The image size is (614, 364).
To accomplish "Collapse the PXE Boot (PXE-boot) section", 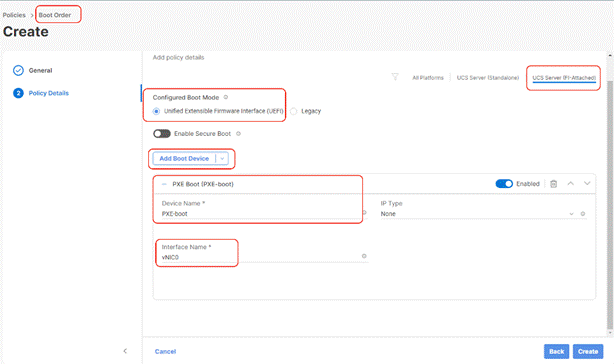I will coord(164,184).
